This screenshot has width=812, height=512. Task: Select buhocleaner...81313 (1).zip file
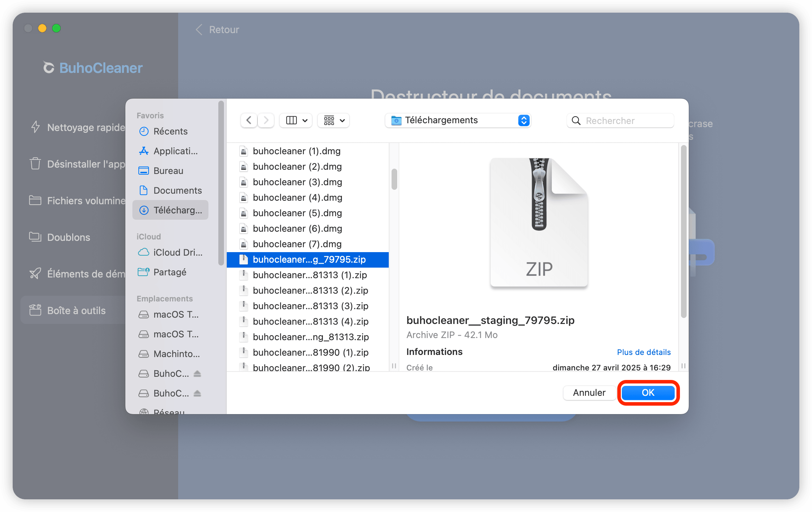(x=308, y=275)
